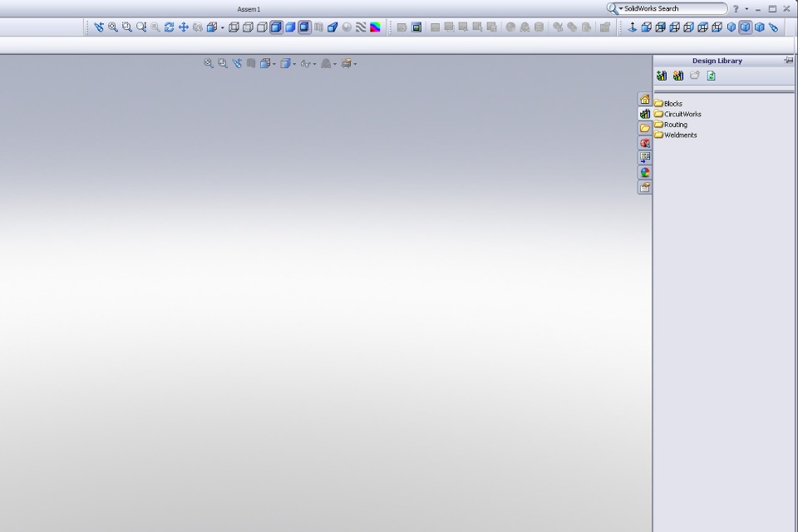Expand Hide/Show Items dropdown arrow
The width and height of the screenshot is (798, 532).
tap(314, 64)
